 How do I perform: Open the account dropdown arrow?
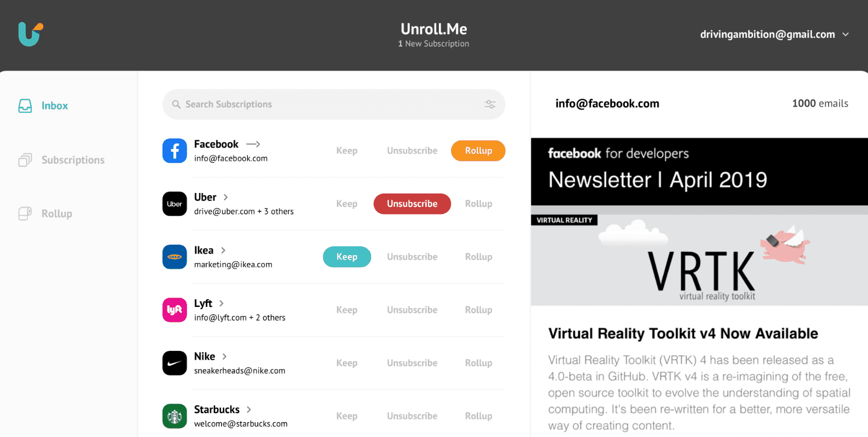[x=846, y=34]
